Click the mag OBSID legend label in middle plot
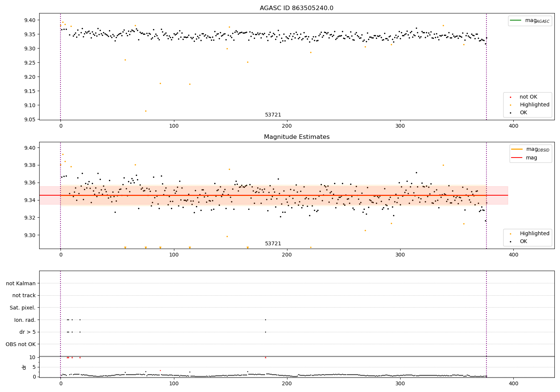 pyautogui.click(x=538, y=149)
